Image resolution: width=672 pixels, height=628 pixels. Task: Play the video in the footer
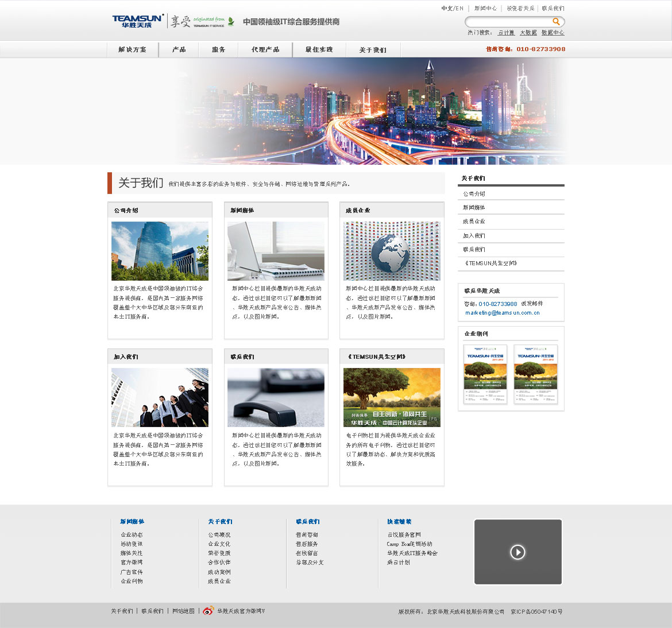click(517, 552)
